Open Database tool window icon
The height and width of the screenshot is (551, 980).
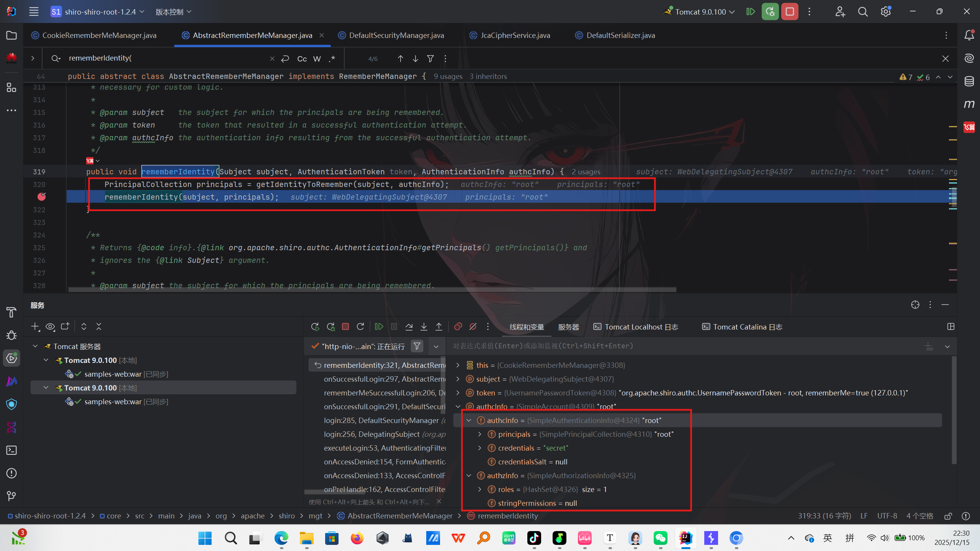969,81
